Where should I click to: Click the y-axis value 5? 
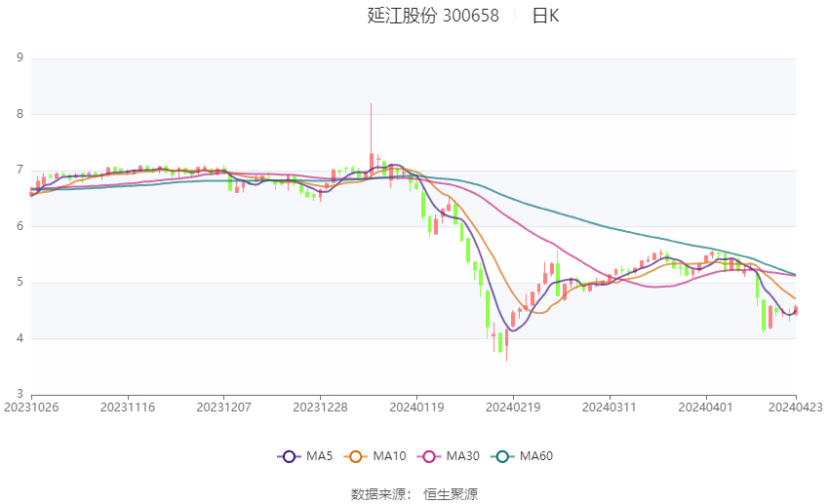pos(20,282)
